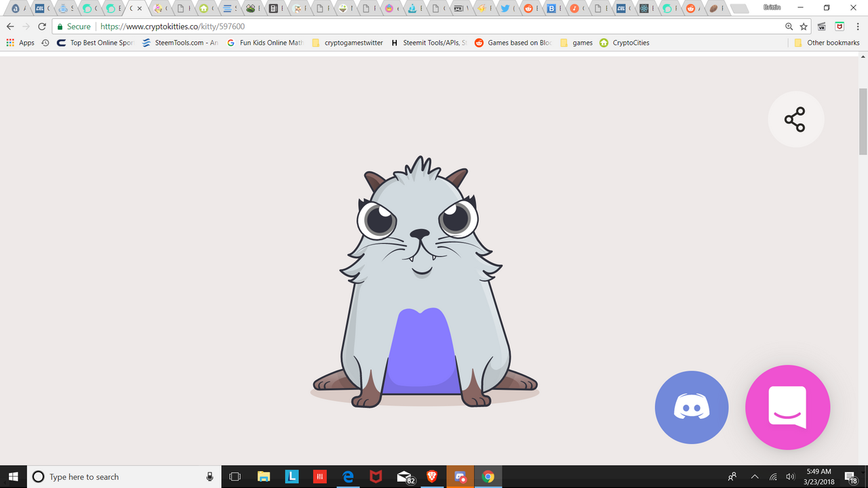Image resolution: width=868 pixels, height=488 pixels.
Task: Go back using the browser back arrow
Action: pyautogui.click(x=10, y=26)
